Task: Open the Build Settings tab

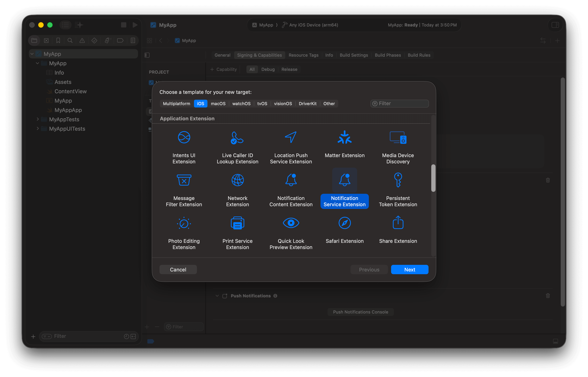Action: point(353,55)
